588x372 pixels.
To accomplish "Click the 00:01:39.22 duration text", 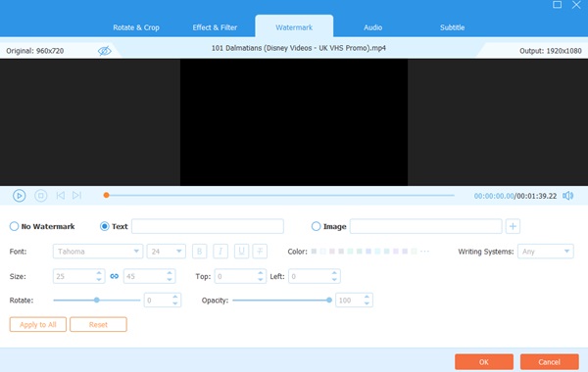I will [x=536, y=196].
